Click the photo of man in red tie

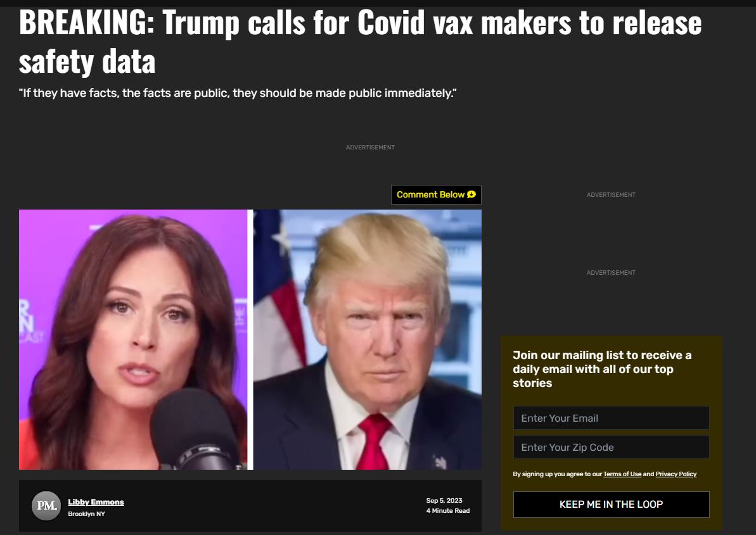click(368, 339)
